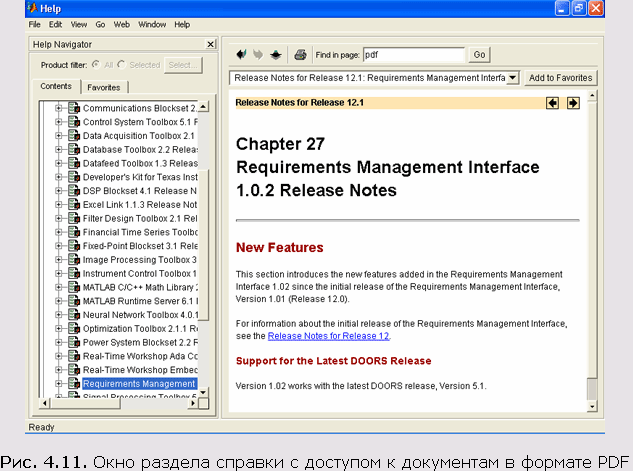The width and height of the screenshot is (633, 471).
Task: Select DSP Blockset 4.1 Release Notes item
Action: coord(140,191)
